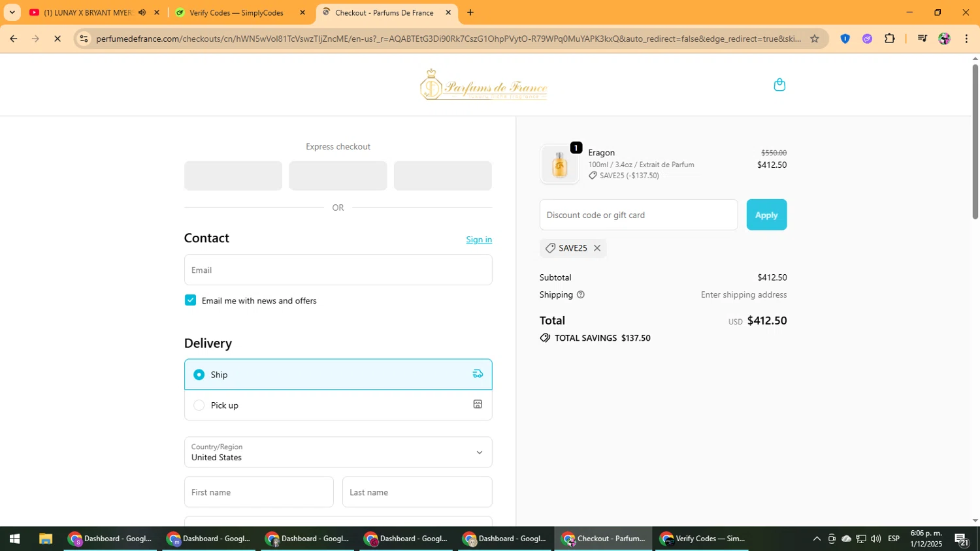Switch to the LUNAY X BRYANT MYERS tab

(88, 12)
